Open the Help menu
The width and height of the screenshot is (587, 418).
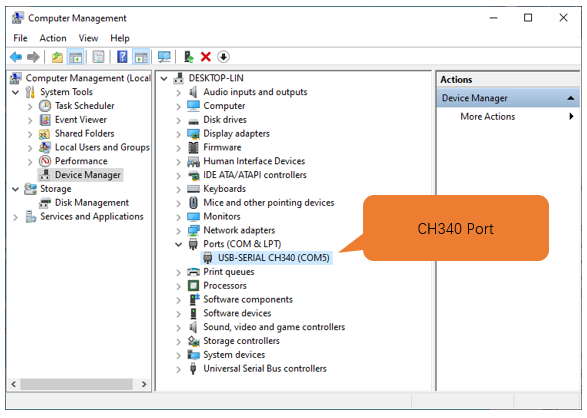click(120, 38)
